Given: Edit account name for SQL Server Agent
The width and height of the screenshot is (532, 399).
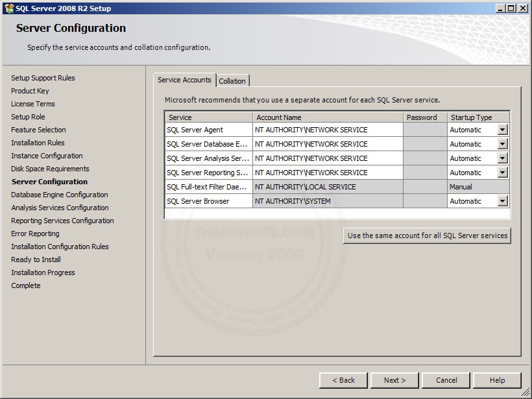Looking at the screenshot, I should coord(328,130).
